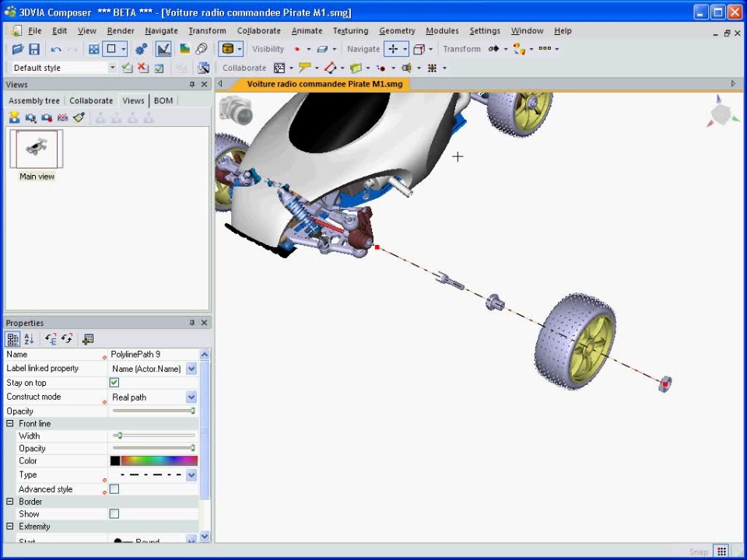This screenshot has height=560, width=747.
Task: Click the Create view camera with star icon
Action: (14, 117)
